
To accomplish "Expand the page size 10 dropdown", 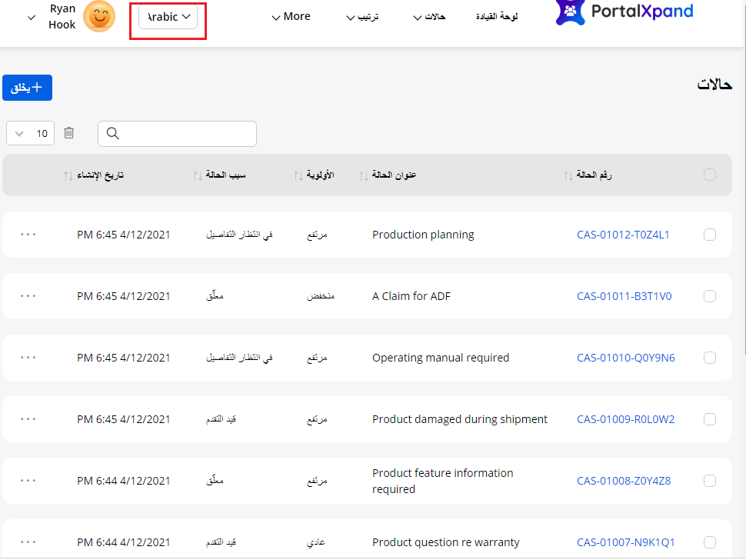I will [x=30, y=133].
